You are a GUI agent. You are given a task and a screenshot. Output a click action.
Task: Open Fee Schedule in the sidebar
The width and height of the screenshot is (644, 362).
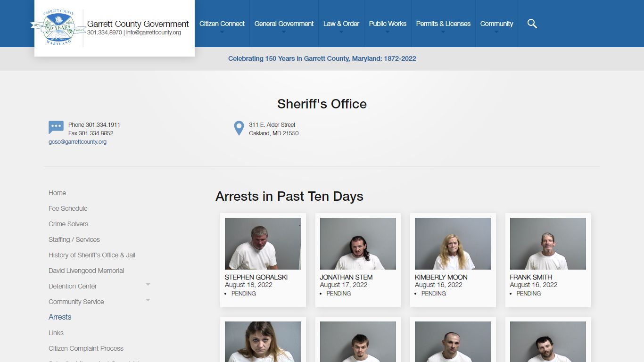point(68,208)
